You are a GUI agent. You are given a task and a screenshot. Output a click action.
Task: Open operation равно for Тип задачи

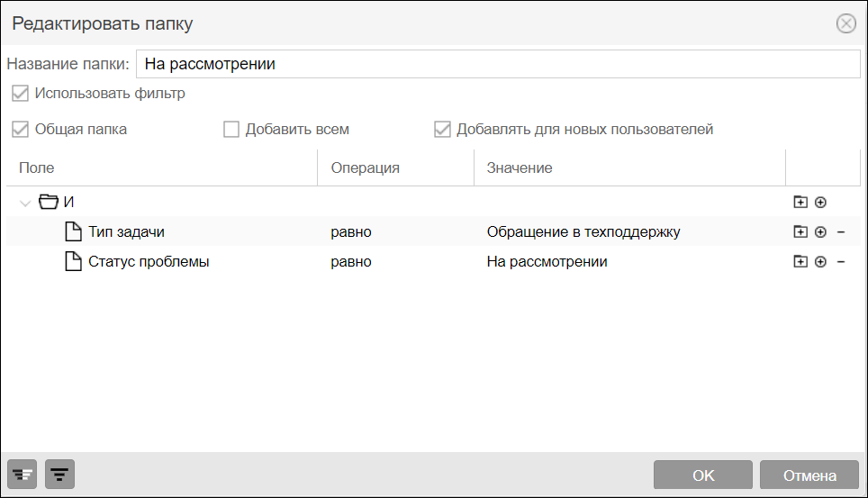pyautogui.click(x=351, y=231)
